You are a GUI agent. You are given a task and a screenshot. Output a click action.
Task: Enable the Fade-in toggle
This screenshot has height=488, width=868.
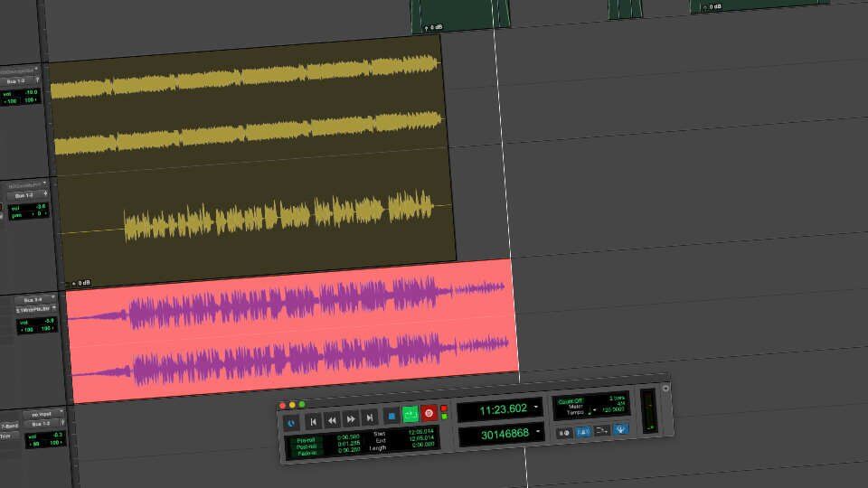(307, 453)
